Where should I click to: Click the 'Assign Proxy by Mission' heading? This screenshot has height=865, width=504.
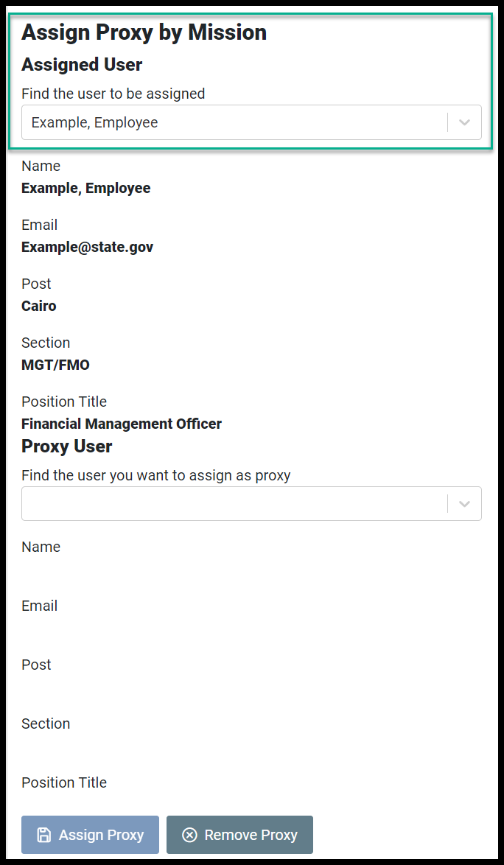click(x=144, y=32)
